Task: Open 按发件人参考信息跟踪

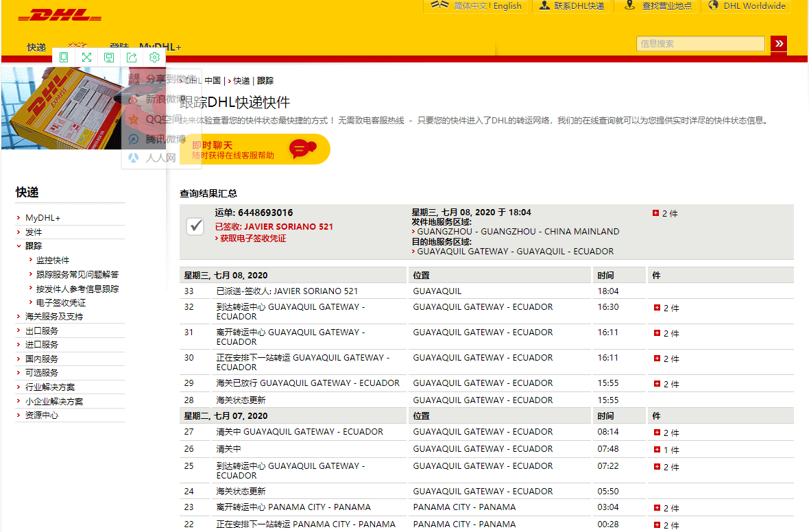Action: 77,289
